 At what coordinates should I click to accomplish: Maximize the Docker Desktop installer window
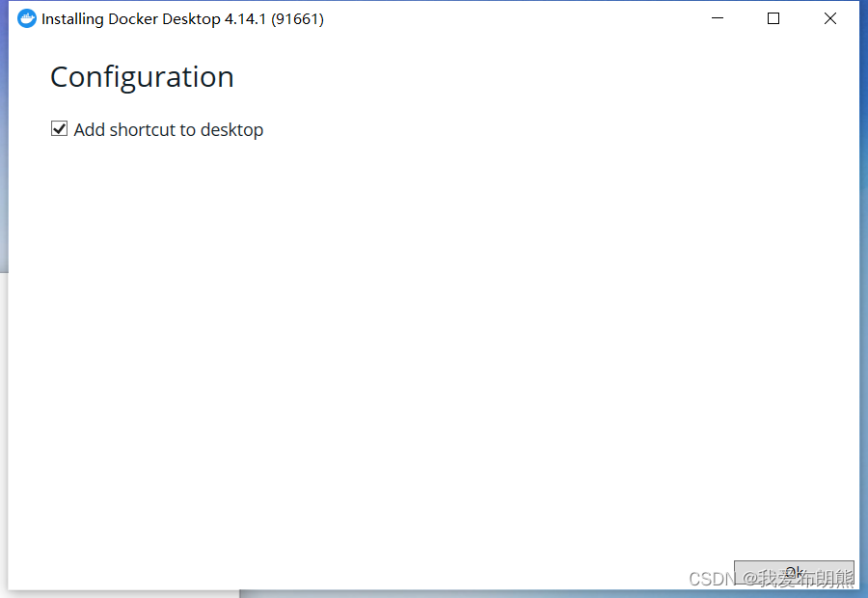click(773, 18)
